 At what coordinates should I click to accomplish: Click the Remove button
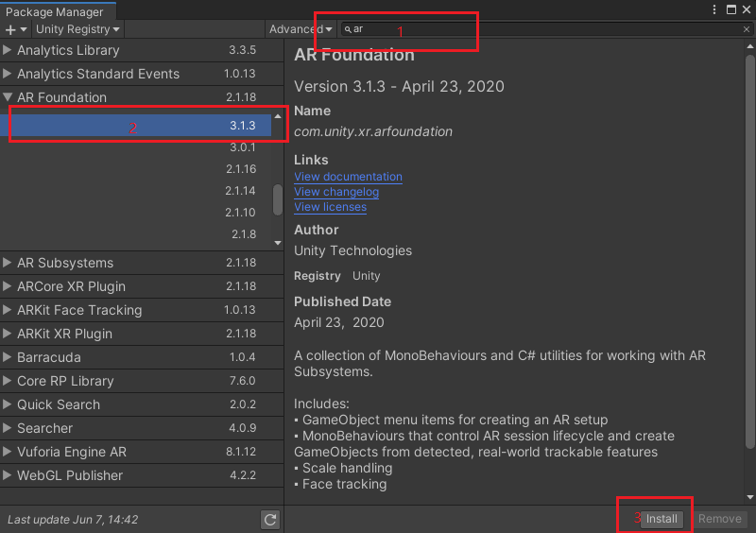click(720, 519)
